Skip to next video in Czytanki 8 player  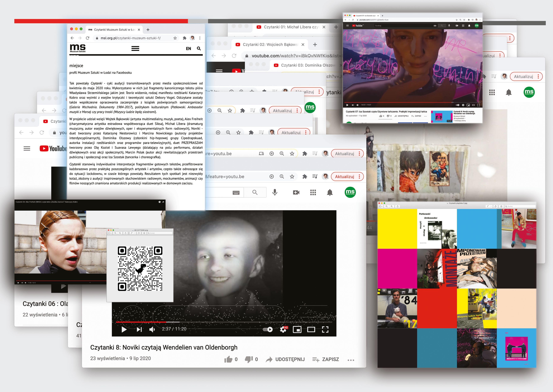(x=139, y=329)
